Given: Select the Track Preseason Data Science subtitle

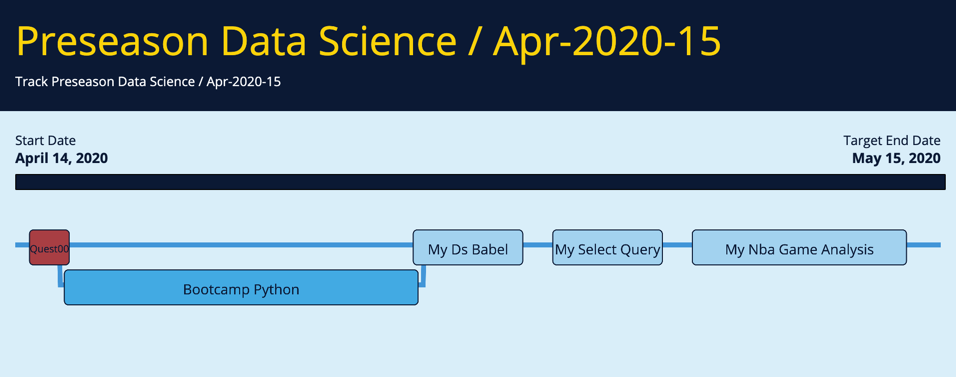Looking at the screenshot, I should (x=148, y=81).
